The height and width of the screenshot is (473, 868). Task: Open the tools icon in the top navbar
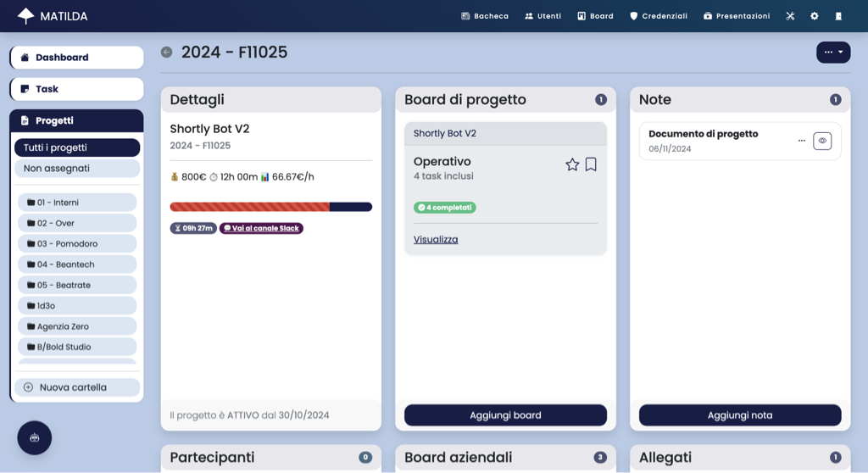click(x=790, y=16)
